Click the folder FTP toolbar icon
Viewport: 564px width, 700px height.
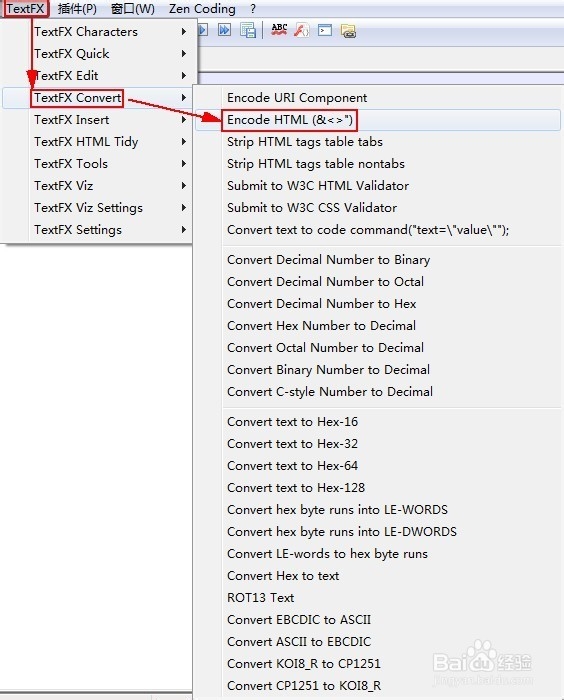[348, 31]
